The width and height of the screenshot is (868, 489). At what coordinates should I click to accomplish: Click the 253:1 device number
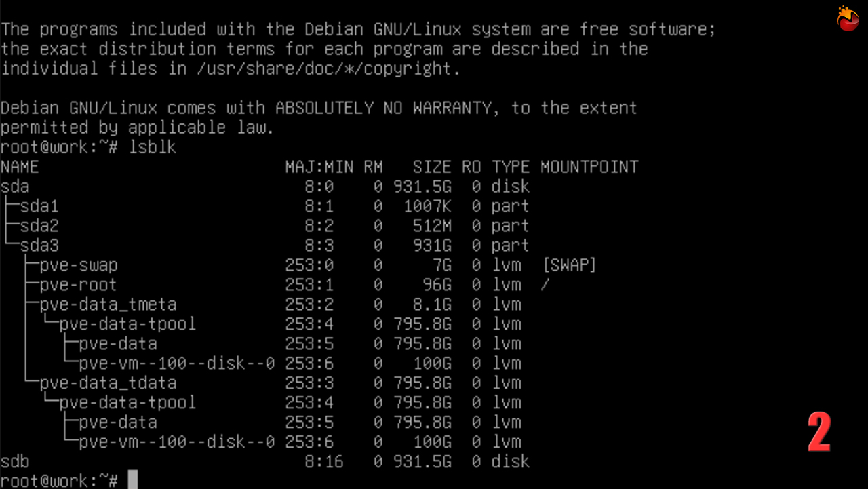click(309, 285)
